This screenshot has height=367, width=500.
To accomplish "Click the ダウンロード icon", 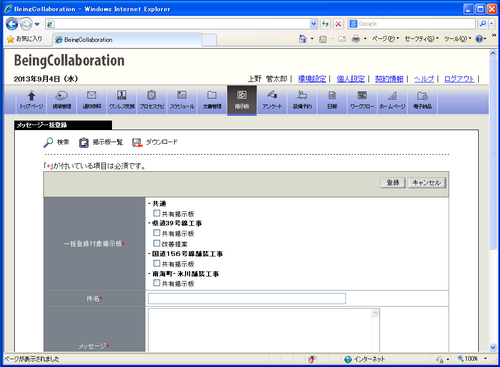I will [137, 142].
